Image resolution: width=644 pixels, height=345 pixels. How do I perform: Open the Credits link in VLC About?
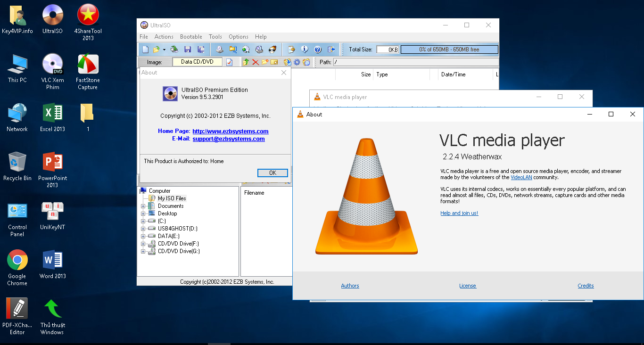pos(586,286)
